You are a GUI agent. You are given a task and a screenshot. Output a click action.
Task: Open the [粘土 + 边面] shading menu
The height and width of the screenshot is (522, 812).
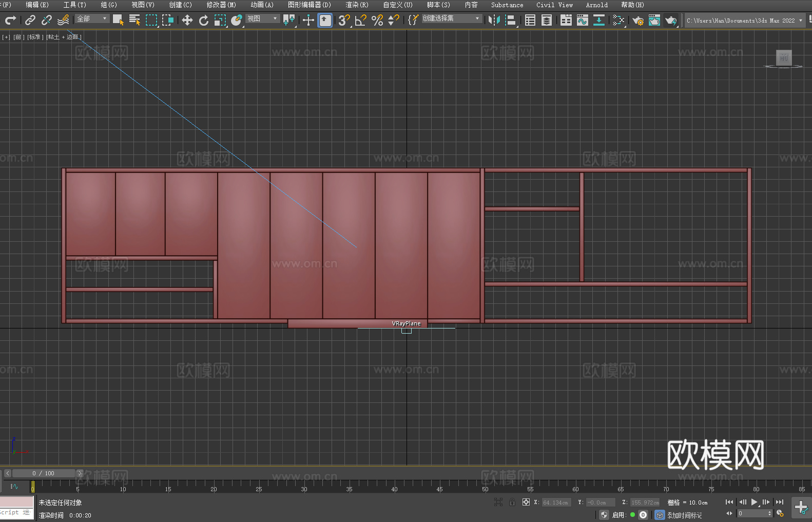tap(64, 37)
